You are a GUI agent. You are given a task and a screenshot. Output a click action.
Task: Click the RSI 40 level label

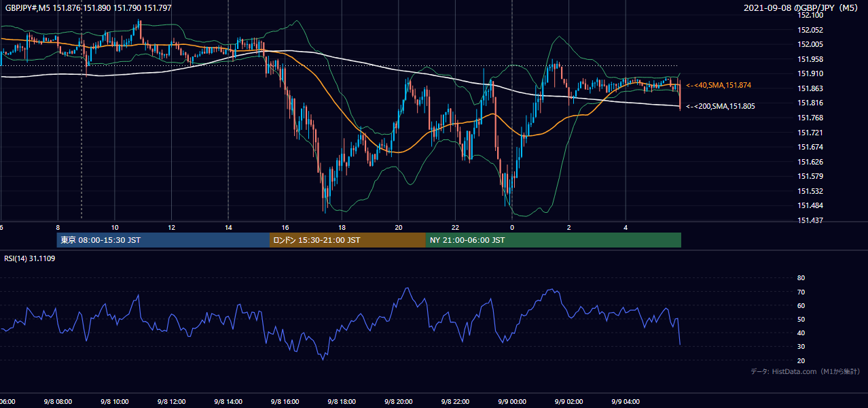tap(801, 333)
